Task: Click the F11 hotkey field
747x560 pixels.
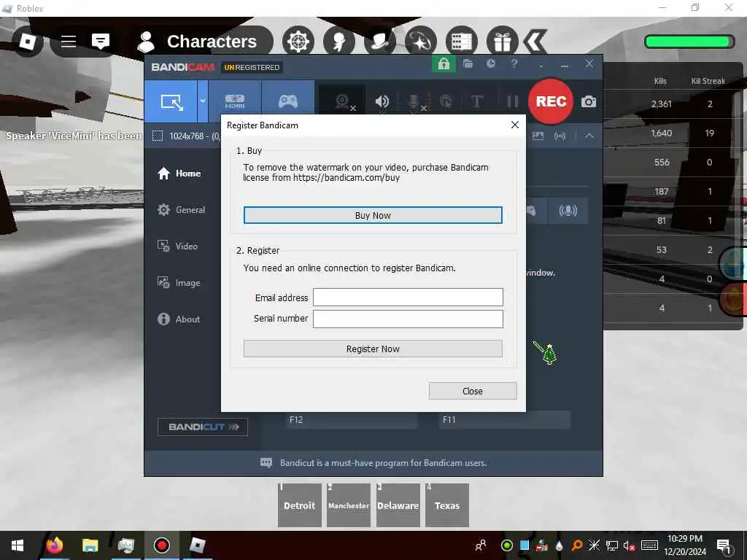Action: 504,419
